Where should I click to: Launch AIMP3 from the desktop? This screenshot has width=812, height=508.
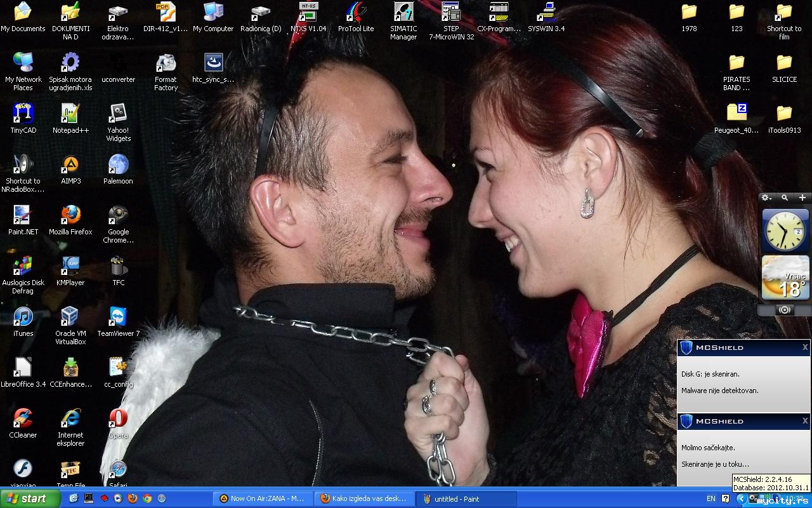coord(70,165)
